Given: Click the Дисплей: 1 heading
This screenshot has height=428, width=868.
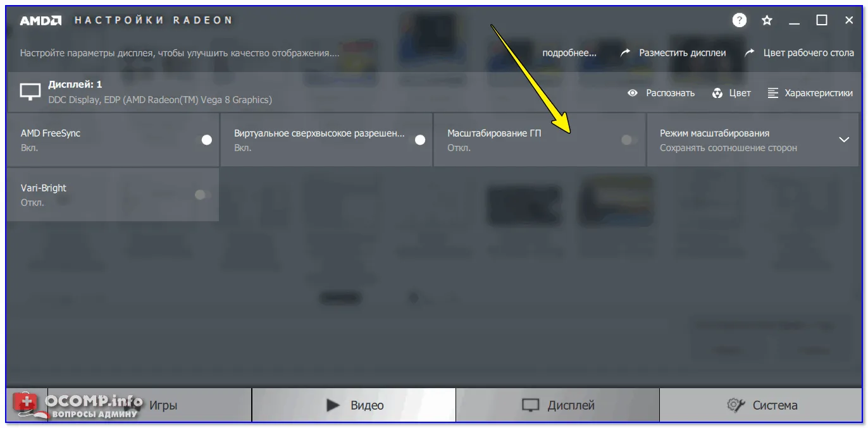Looking at the screenshot, I should point(75,84).
